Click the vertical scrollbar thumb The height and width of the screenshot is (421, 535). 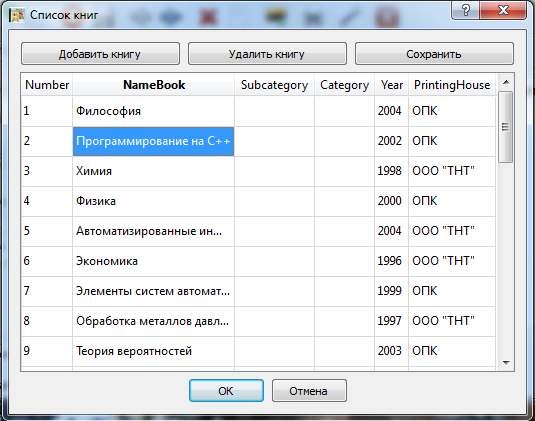(506, 127)
